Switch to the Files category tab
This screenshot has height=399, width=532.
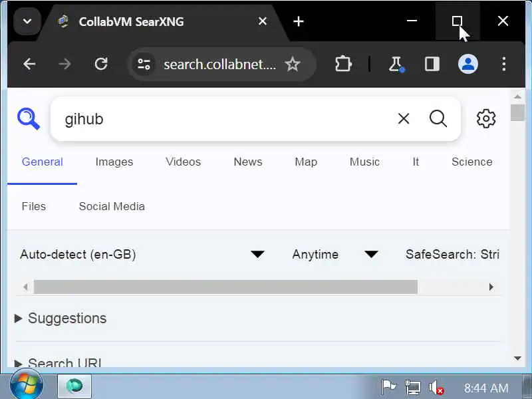(34, 206)
